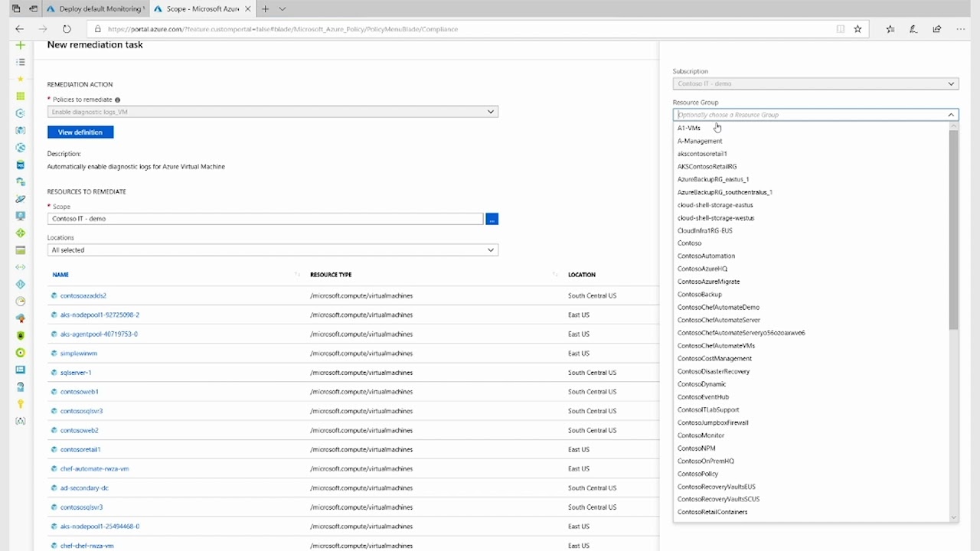
Task: Add page to favorites with the star icon
Action: coord(857,29)
